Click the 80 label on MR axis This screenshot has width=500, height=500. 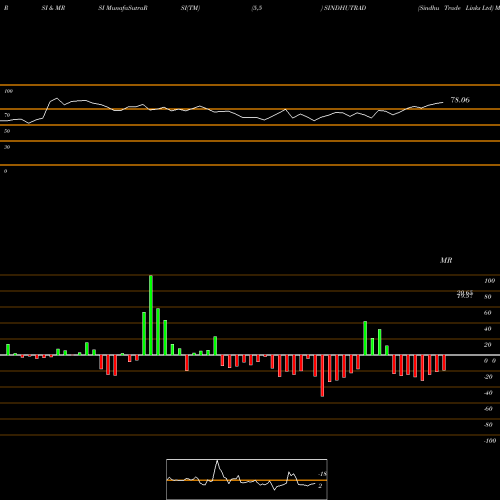(488, 297)
